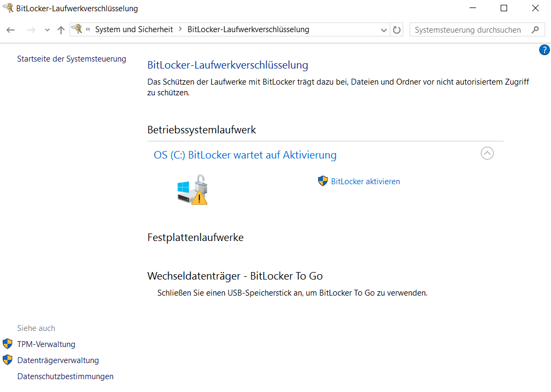Click the back navigation arrow
Screen dimensions: 551x392
11,30
